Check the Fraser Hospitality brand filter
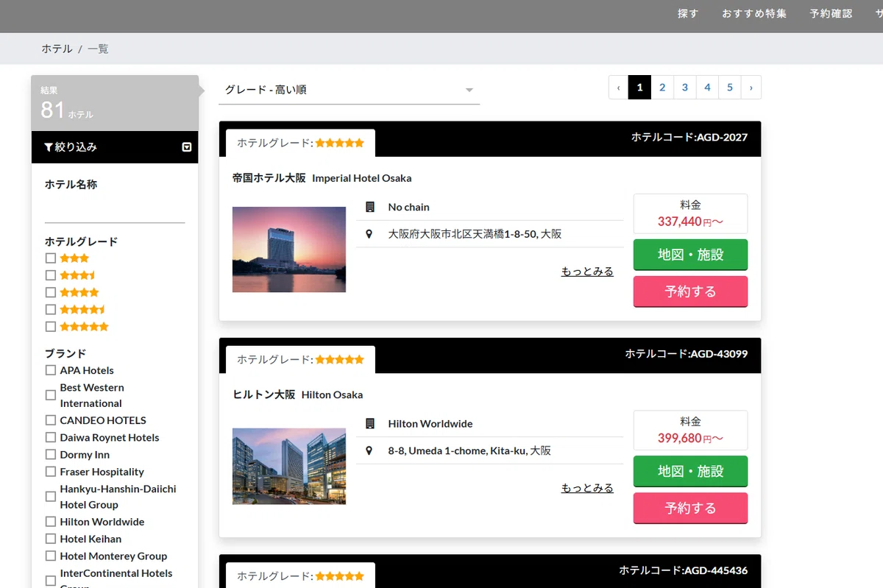883x588 pixels. click(x=51, y=472)
